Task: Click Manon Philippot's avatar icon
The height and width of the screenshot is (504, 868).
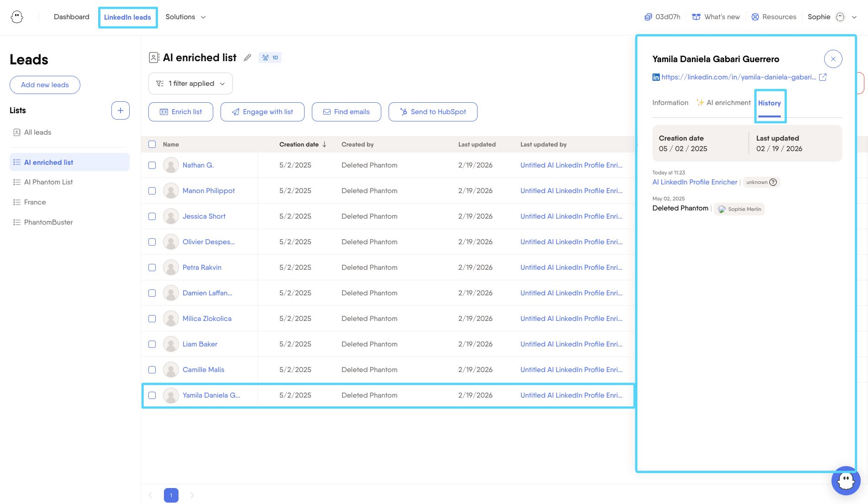Action: point(171,191)
